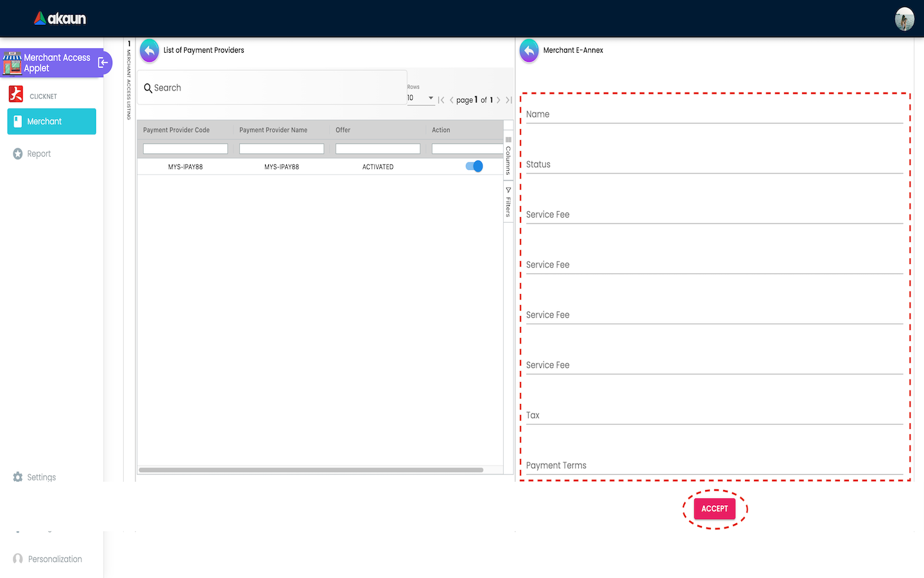Select the Merchant menu item
924x578 pixels.
pyautogui.click(x=52, y=121)
